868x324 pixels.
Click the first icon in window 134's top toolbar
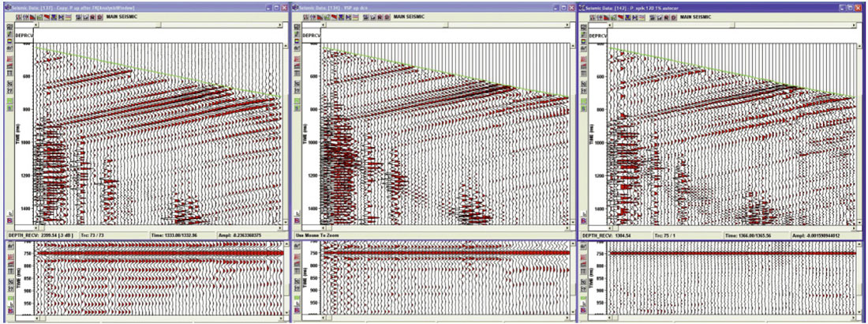click(305, 17)
